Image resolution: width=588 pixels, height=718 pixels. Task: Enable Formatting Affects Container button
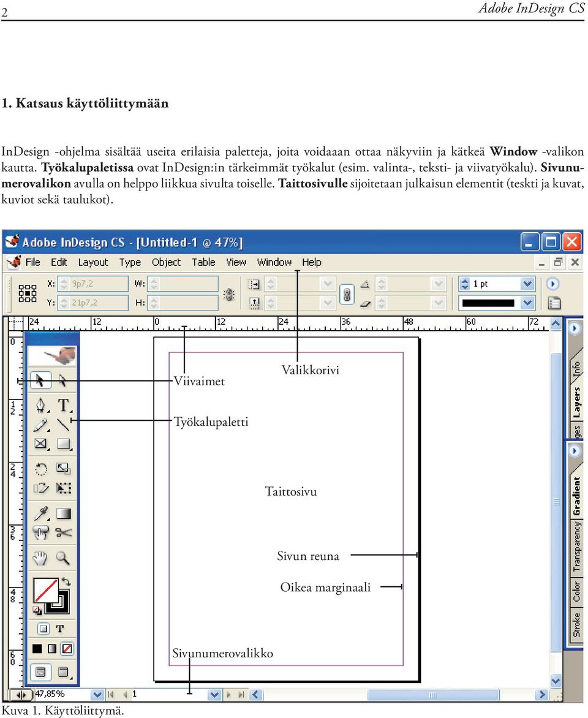[43, 629]
